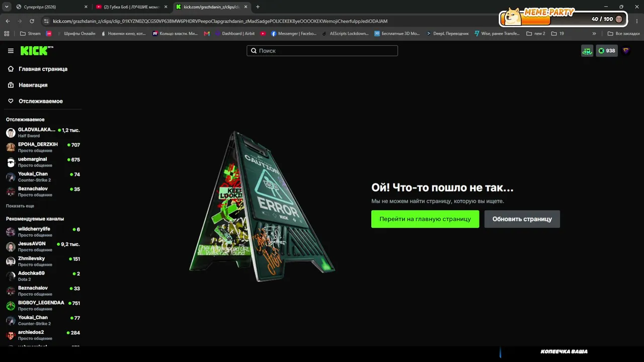Open the Adochka69 channel
The image size is (644, 362).
(x=43, y=276)
